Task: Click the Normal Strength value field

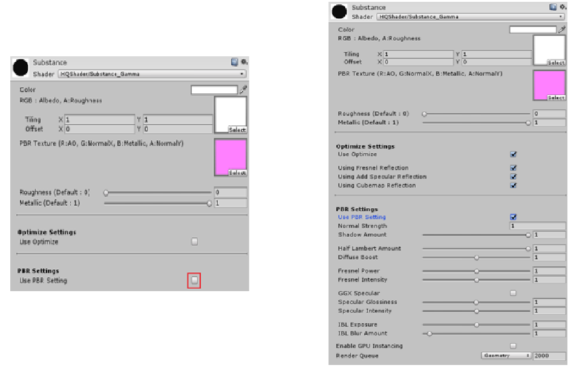Action: click(x=537, y=226)
